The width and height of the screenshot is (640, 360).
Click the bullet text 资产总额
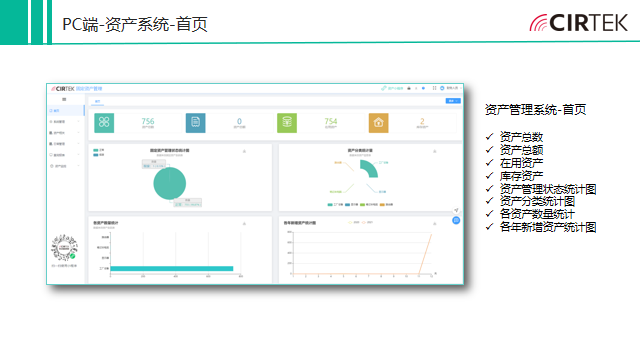521,150
